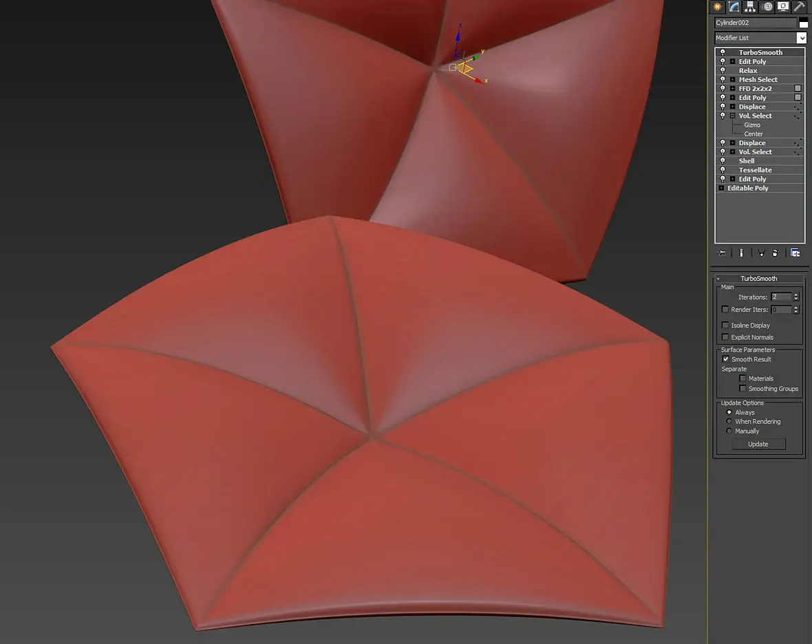Check Separate by Smoothing Groups checkbox
812x644 pixels.
point(742,388)
